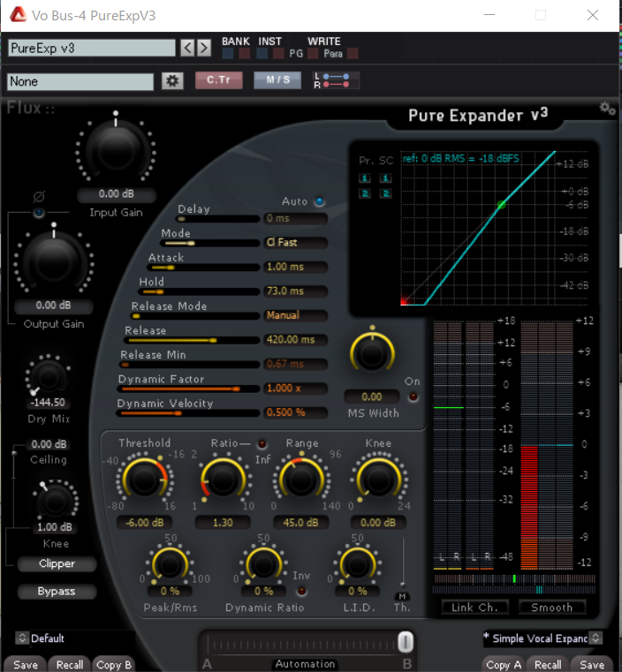Click Copy B button
This screenshot has height=672, width=622.
(114, 664)
